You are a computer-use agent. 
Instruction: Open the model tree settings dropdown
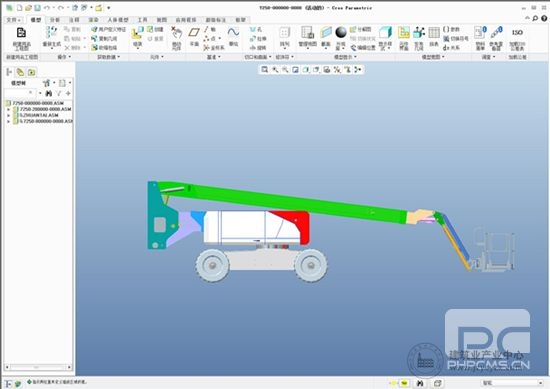(x=48, y=83)
